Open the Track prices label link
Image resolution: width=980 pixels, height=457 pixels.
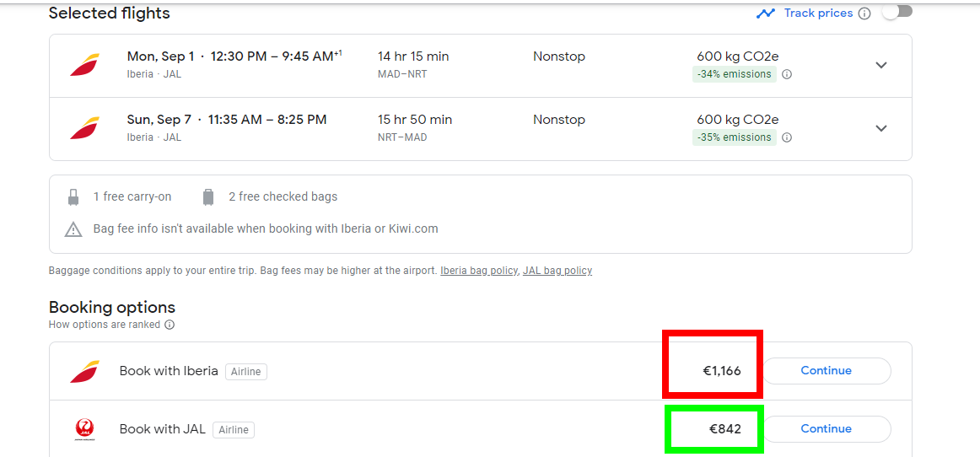tap(818, 13)
